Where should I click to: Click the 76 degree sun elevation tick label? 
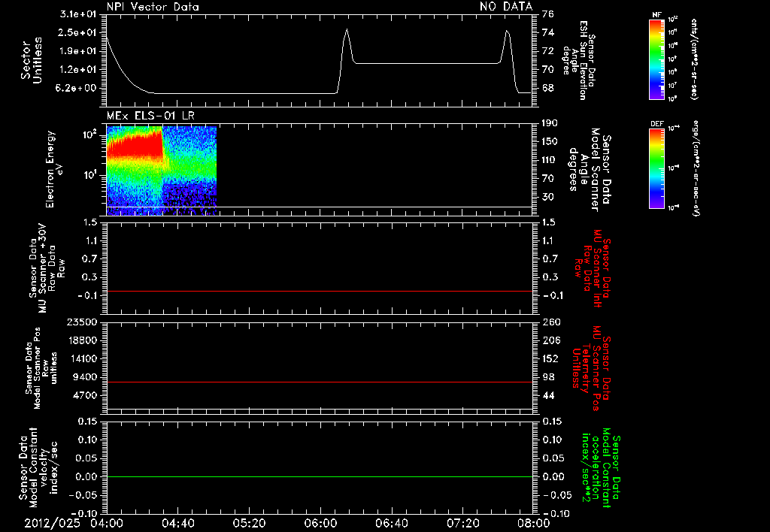pyautogui.click(x=548, y=14)
